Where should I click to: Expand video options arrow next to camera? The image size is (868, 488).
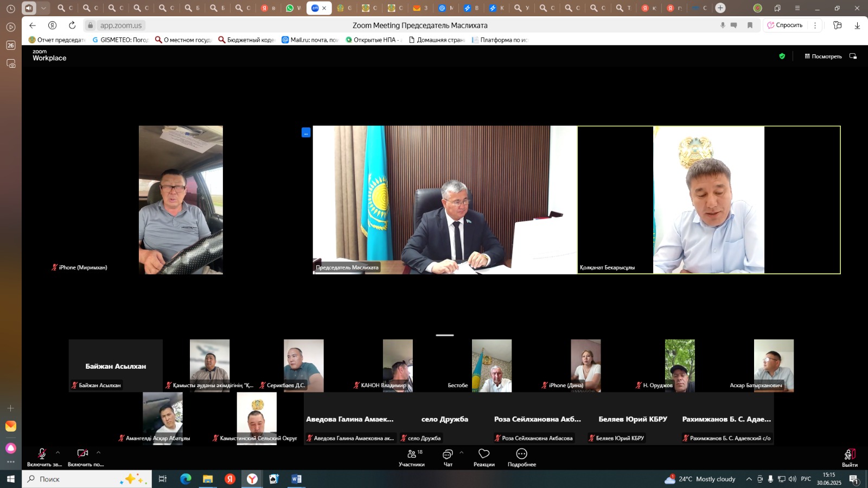pos(98,452)
